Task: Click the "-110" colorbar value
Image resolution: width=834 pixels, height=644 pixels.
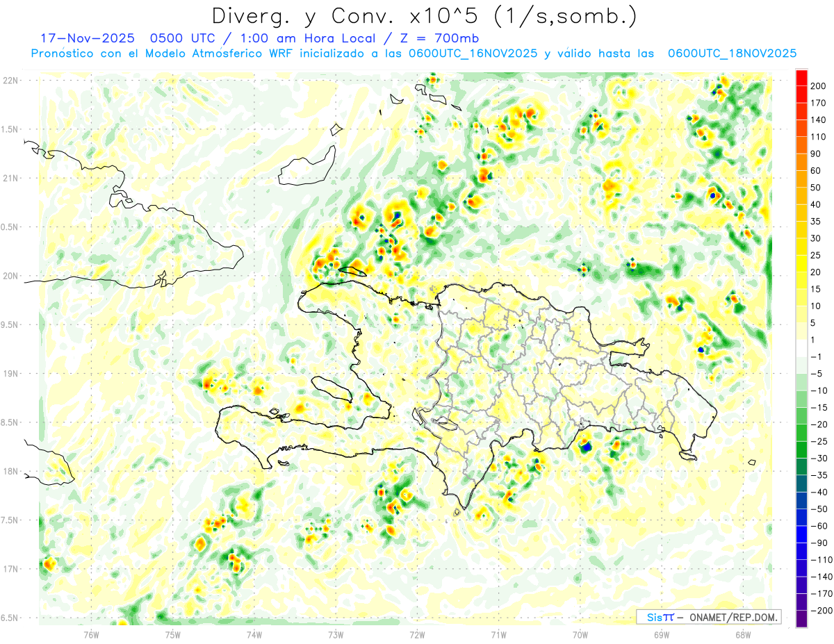Action: [821, 560]
